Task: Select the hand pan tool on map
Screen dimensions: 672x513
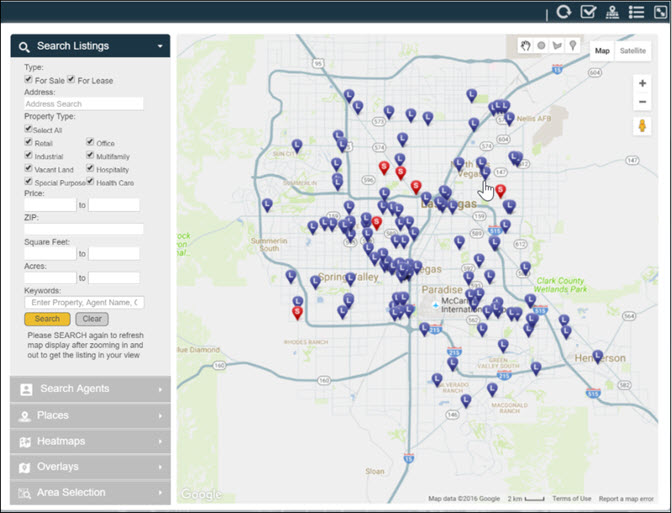Action: click(x=526, y=46)
